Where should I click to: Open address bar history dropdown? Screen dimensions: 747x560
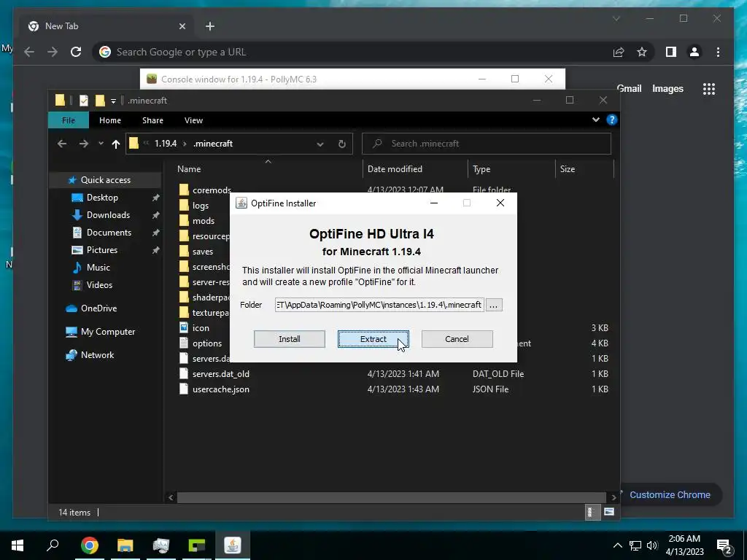(x=320, y=144)
